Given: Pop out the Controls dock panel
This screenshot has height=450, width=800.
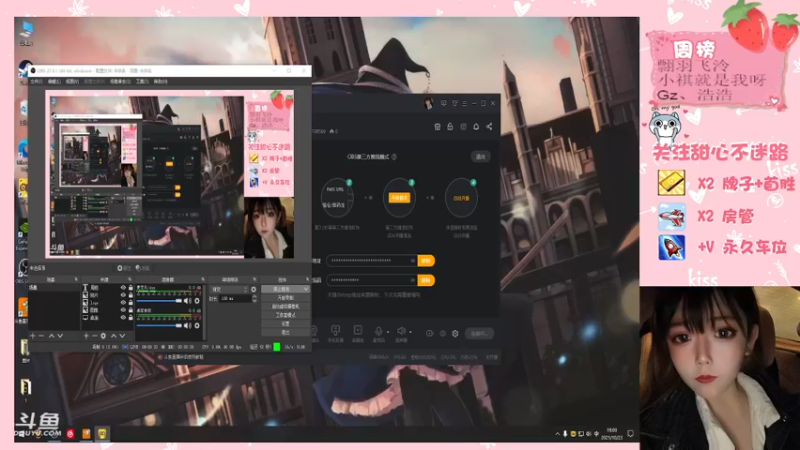Looking at the screenshot, I should click(308, 280).
